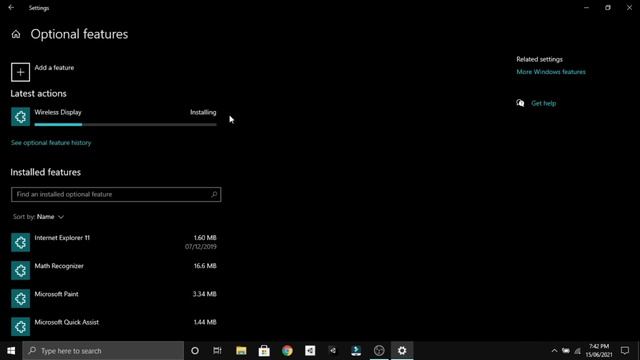Select the Microsoft Quick Assist feature icon

coord(20,327)
